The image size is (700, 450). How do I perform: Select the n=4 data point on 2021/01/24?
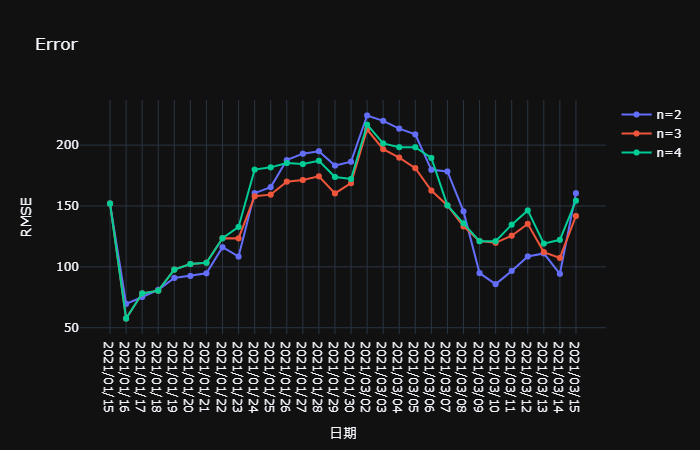coord(254,170)
